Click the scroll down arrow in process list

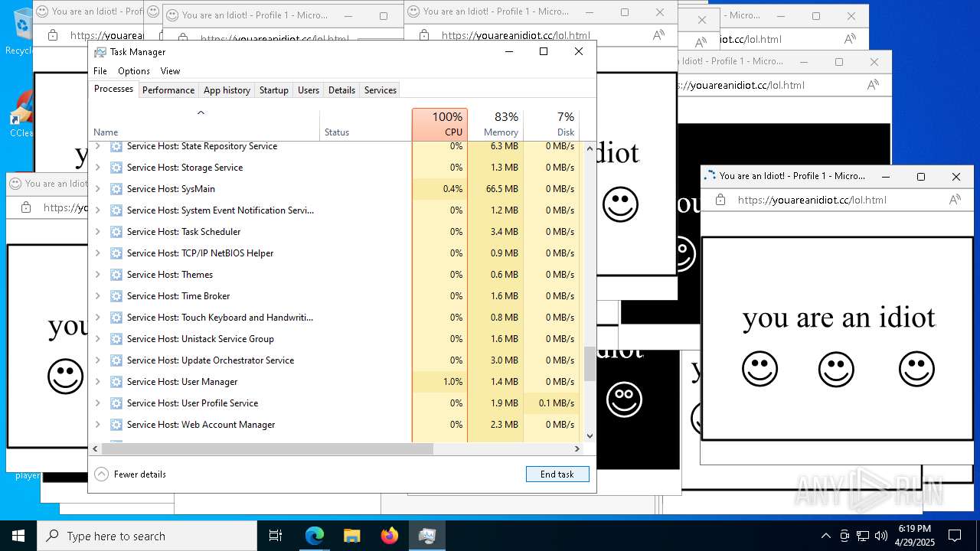(x=590, y=436)
